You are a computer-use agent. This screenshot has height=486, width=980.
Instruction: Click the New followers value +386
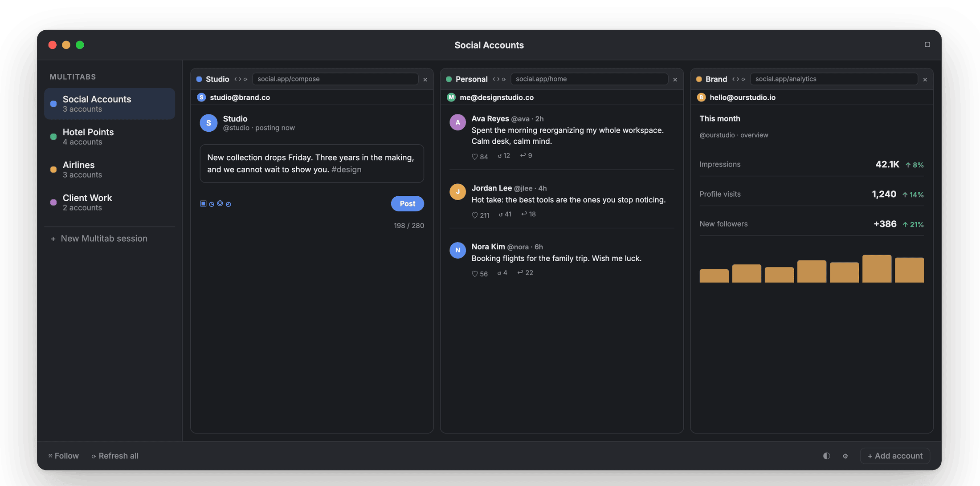tap(885, 224)
